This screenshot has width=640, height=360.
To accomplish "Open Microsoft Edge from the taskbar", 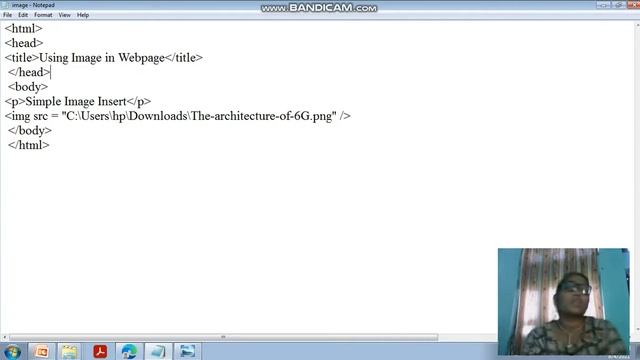I will pos(129,351).
